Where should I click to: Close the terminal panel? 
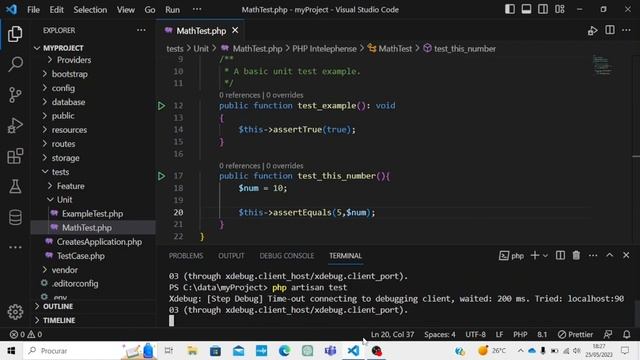coord(626,256)
